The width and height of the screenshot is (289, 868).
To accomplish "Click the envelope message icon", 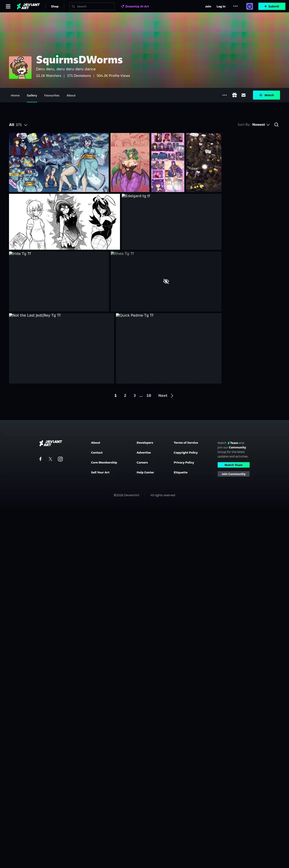I will click(x=244, y=95).
